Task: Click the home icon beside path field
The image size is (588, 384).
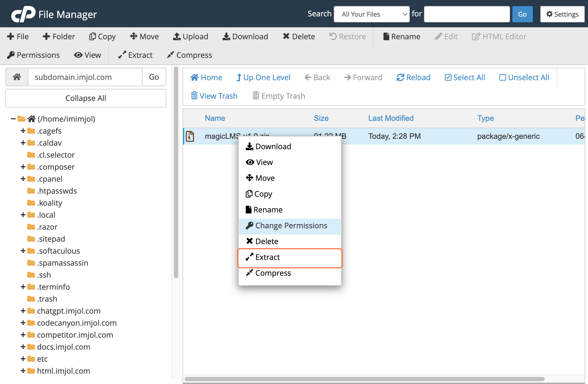Action: click(x=17, y=77)
